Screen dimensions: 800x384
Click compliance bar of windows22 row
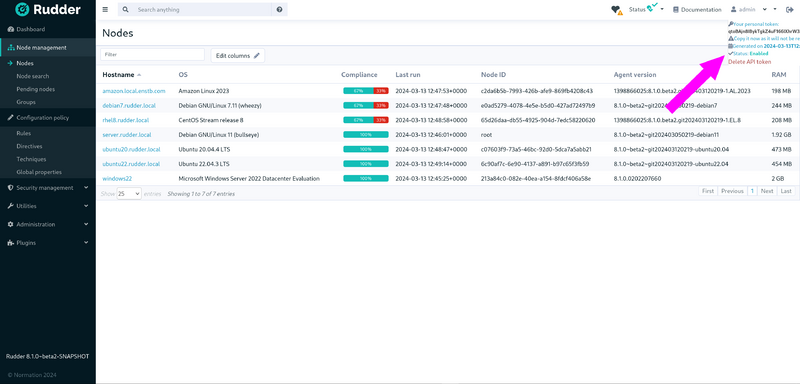pyautogui.click(x=366, y=178)
